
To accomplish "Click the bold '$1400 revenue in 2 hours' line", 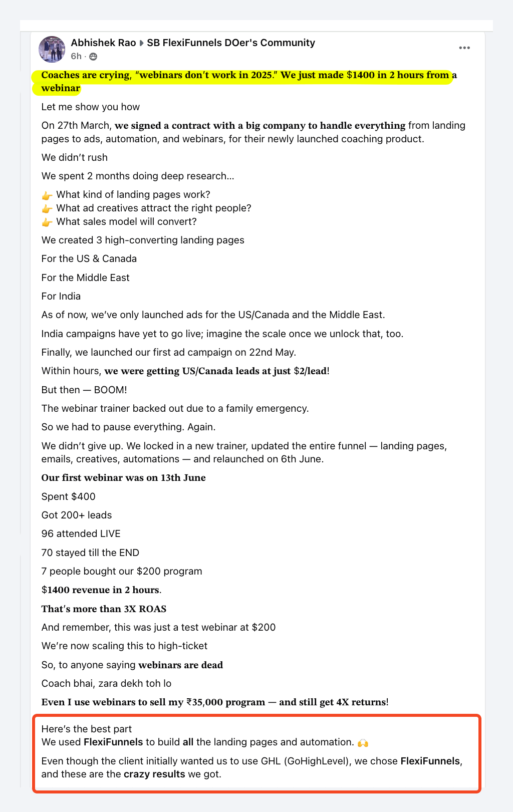I will 101,590.
